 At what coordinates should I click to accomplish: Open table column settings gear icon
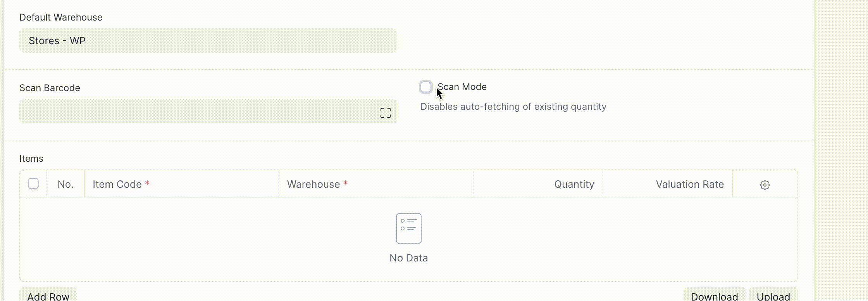pos(765,185)
